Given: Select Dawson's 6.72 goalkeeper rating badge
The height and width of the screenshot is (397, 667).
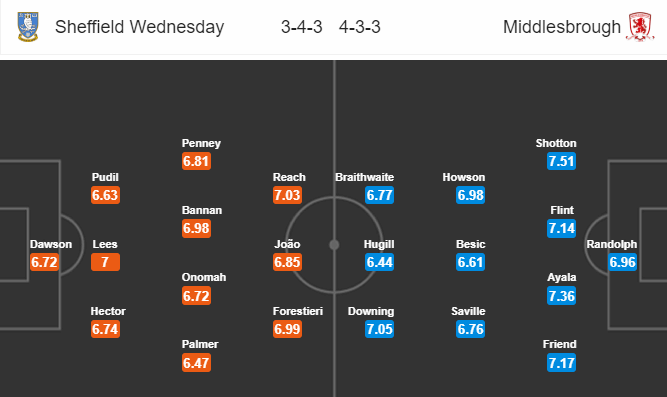Looking at the screenshot, I should click(44, 262).
